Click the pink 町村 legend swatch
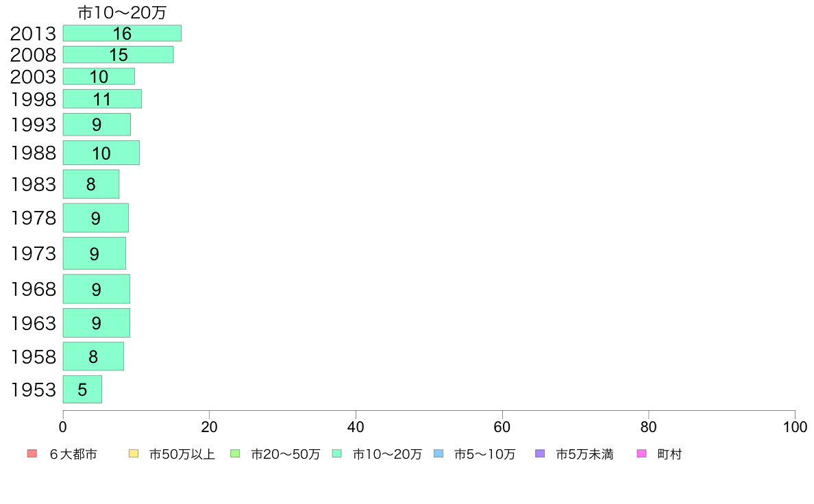Screen dimensions: 814x504 coord(641,453)
